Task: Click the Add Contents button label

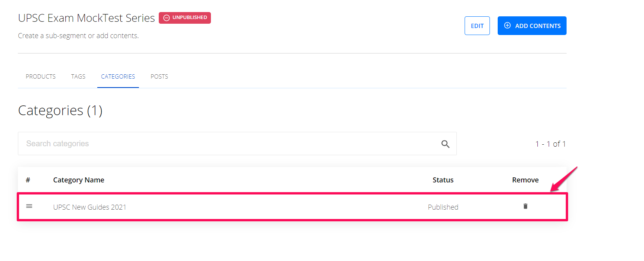Action: click(538, 26)
